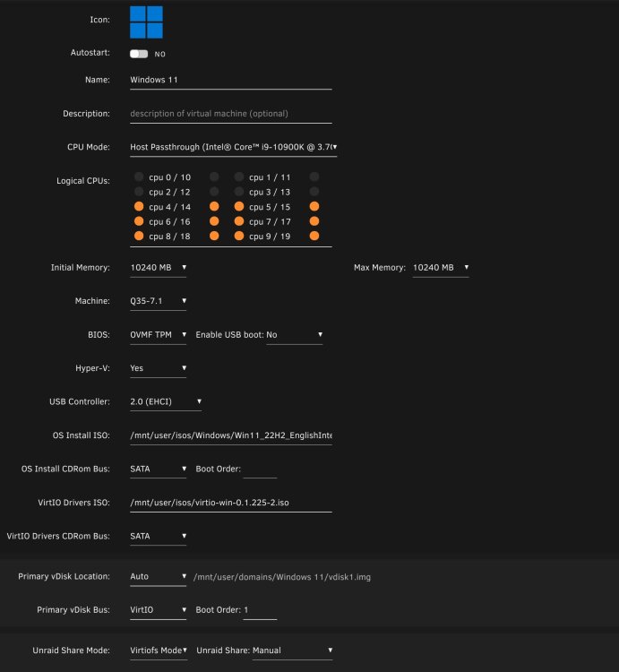
Task: Click the 'VirtIO Drivers ISO:' label
Action: point(73,503)
